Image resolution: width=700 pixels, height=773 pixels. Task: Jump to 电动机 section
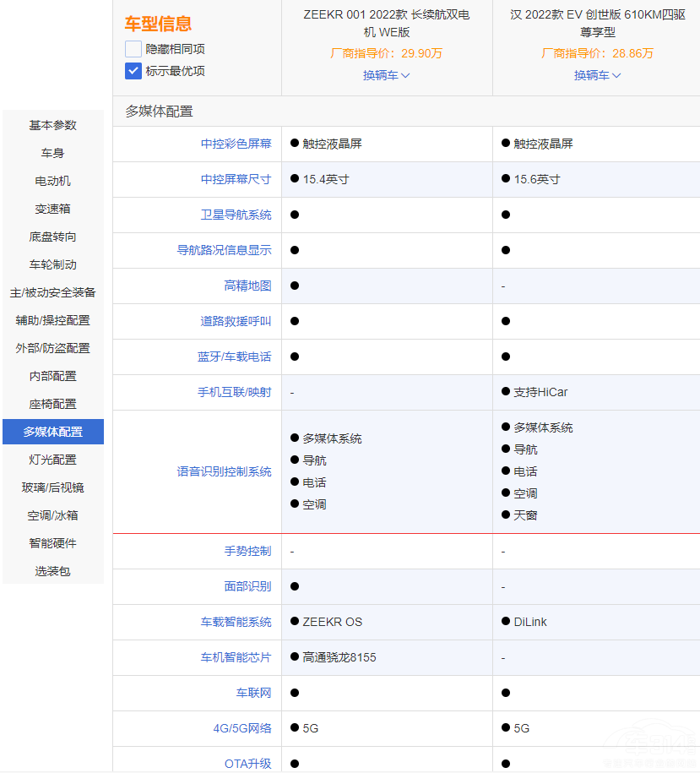tap(53, 181)
